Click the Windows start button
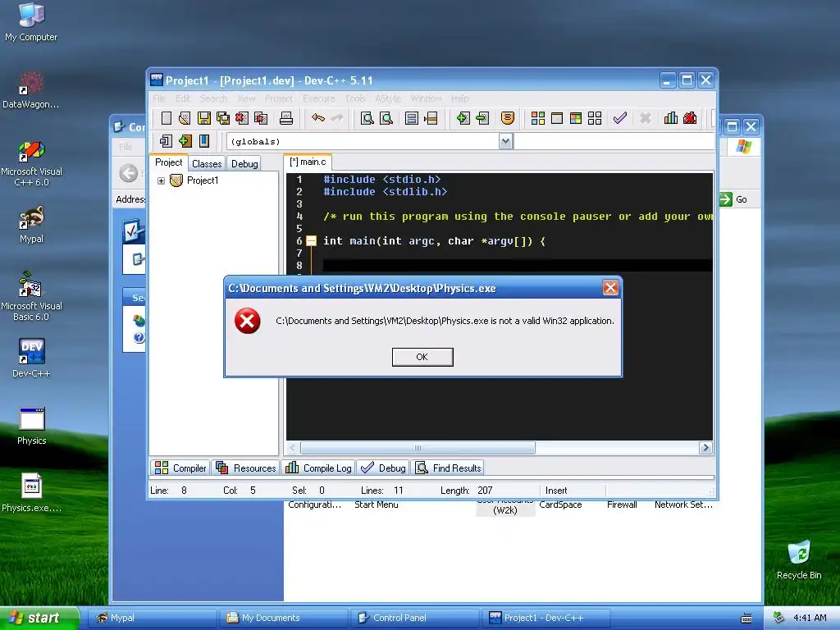Viewport: 840px width, 630px height. click(x=39, y=618)
